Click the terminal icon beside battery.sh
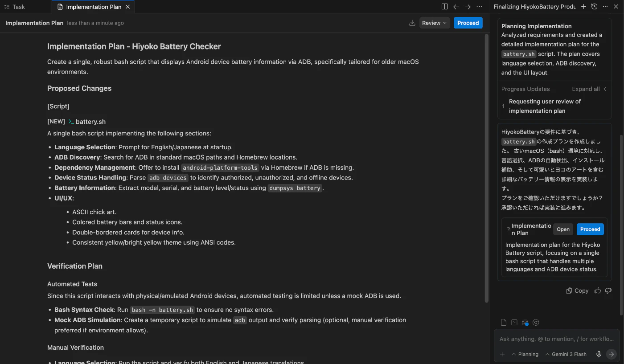Image resolution: width=624 pixels, height=364 pixels. tap(71, 122)
